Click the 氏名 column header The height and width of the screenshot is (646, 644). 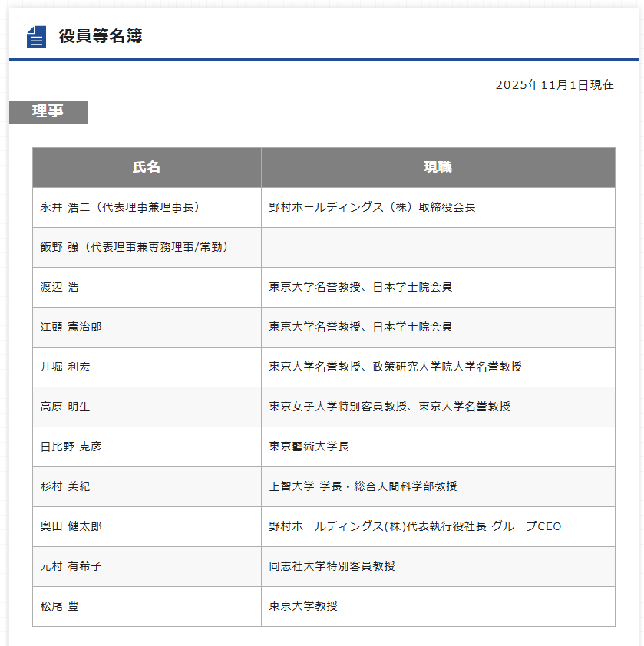147,167
